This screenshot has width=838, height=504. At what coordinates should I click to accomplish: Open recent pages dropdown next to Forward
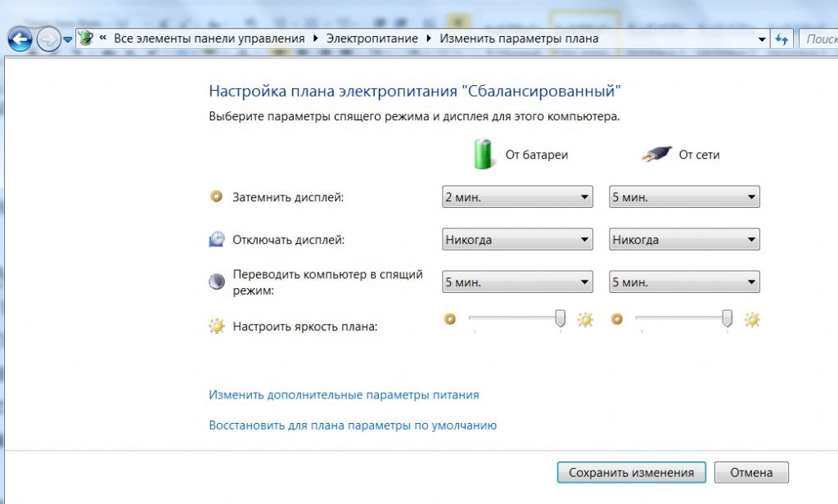pos(68,39)
